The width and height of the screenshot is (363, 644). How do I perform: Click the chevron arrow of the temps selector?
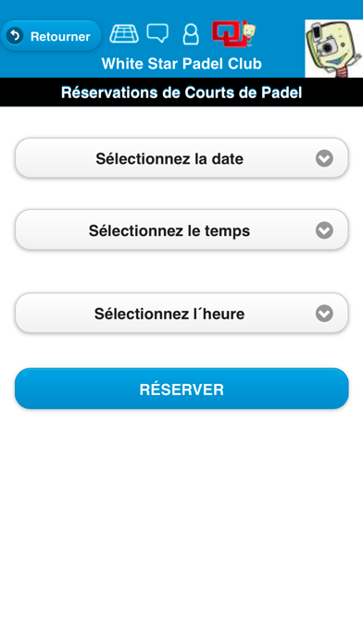pyautogui.click(x=324, y=230)
